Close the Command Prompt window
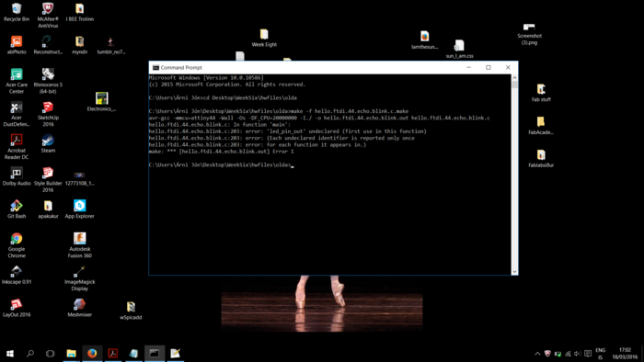Viewport: 644px width, 362px height. point(508,68)
